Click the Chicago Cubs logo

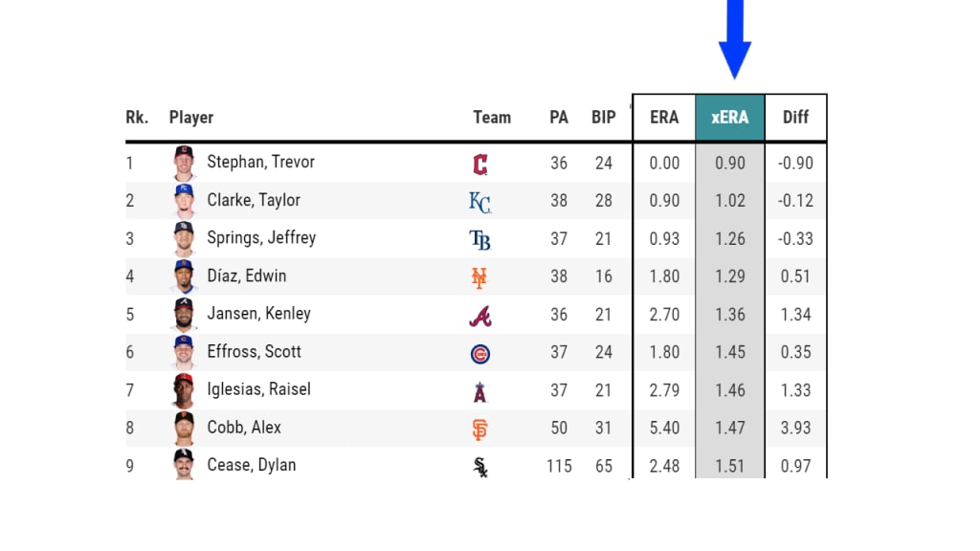480,354
